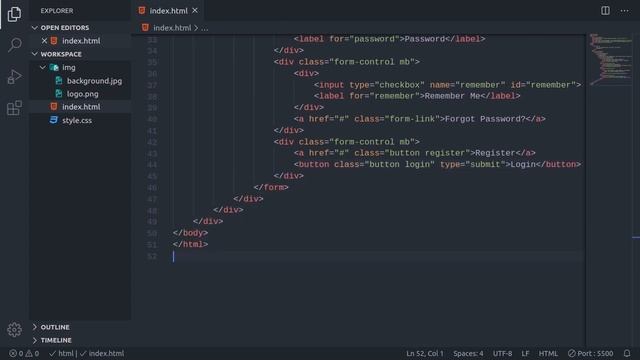Click the workspace index.html file icon
The image size is (640, 360).
[53, 107]
